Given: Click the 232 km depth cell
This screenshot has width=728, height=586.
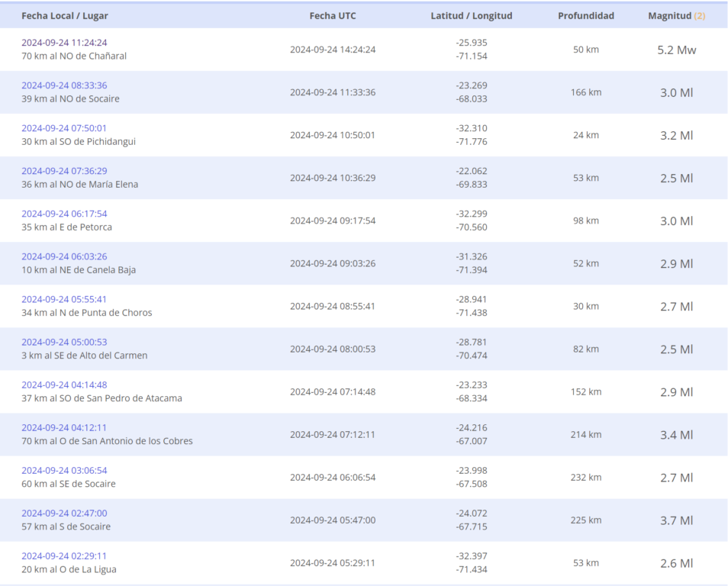Looking at the screenshot, I should tap(585, 478).
